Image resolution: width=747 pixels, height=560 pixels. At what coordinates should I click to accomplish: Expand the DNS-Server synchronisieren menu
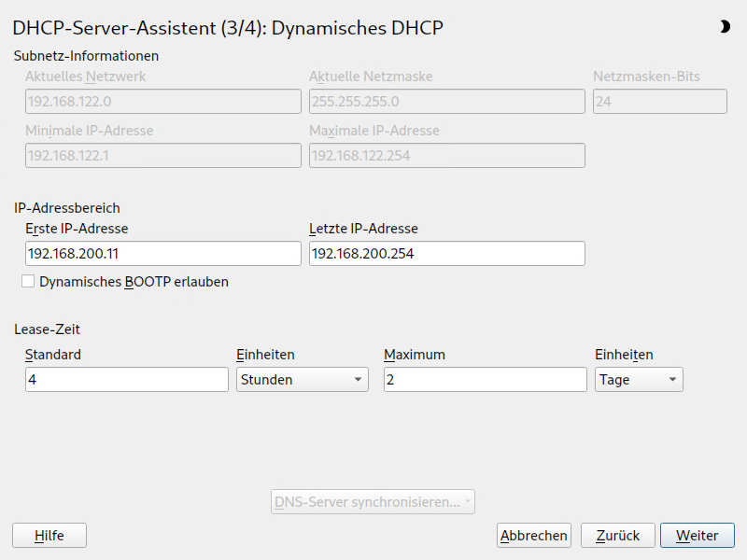click(373, 502)
